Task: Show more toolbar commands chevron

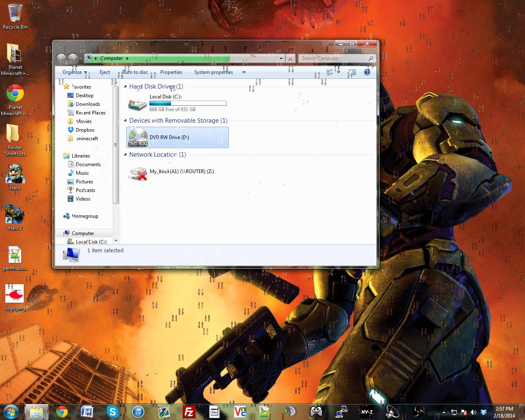Action: click(244, 72)
